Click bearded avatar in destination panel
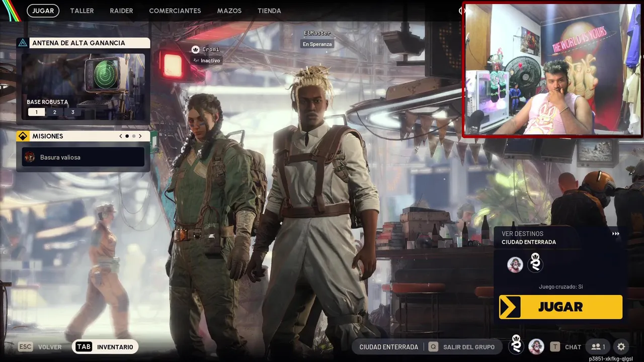Viewport: 644px width, 362px height. (515, 264)
